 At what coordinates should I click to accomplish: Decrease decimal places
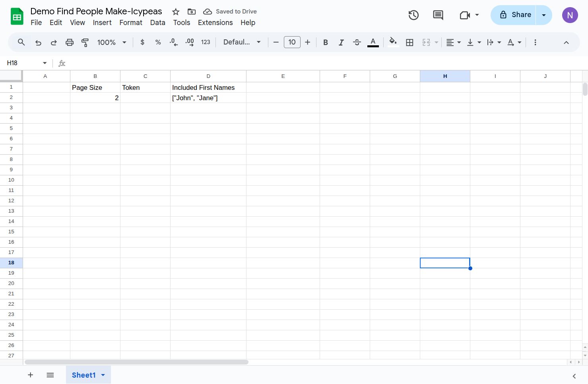tap(174, 42)
